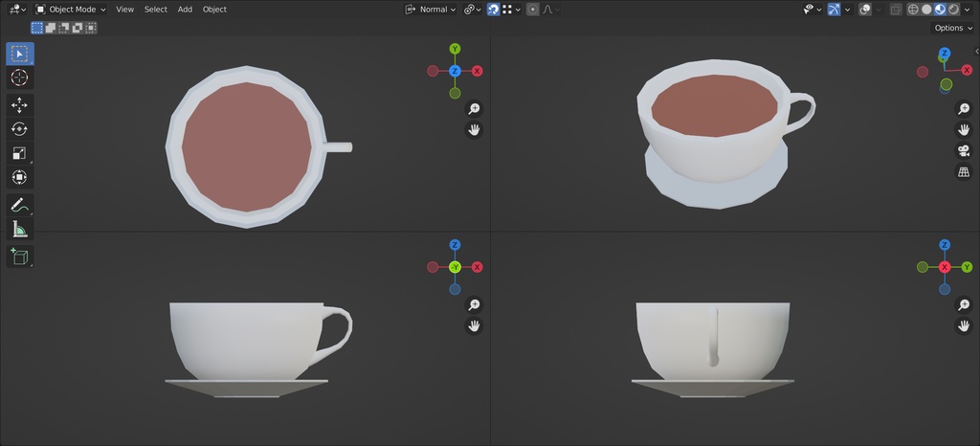Toggle proportional editing
The width and height of the screenshot is (980, 446).
pos(532,10)
